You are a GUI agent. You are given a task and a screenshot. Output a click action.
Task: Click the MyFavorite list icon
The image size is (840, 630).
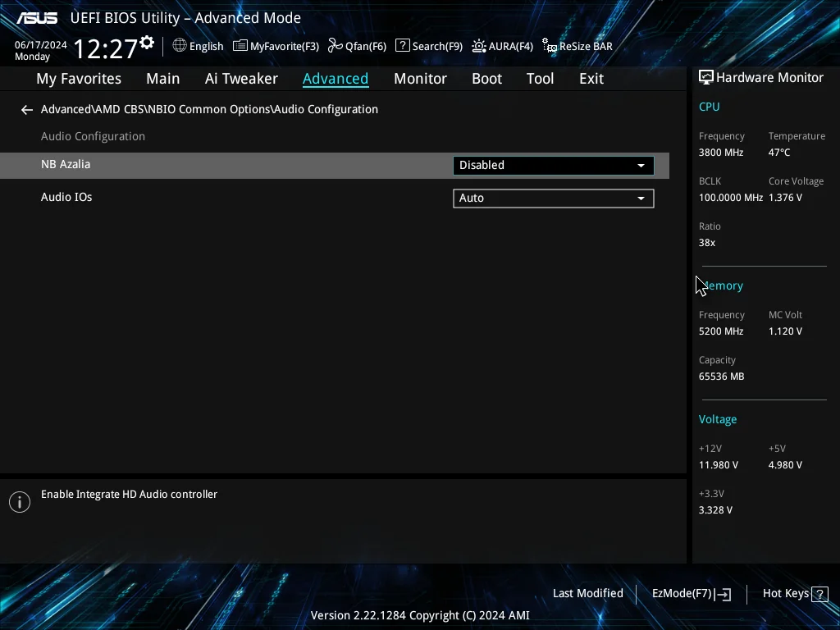point(240,46)
